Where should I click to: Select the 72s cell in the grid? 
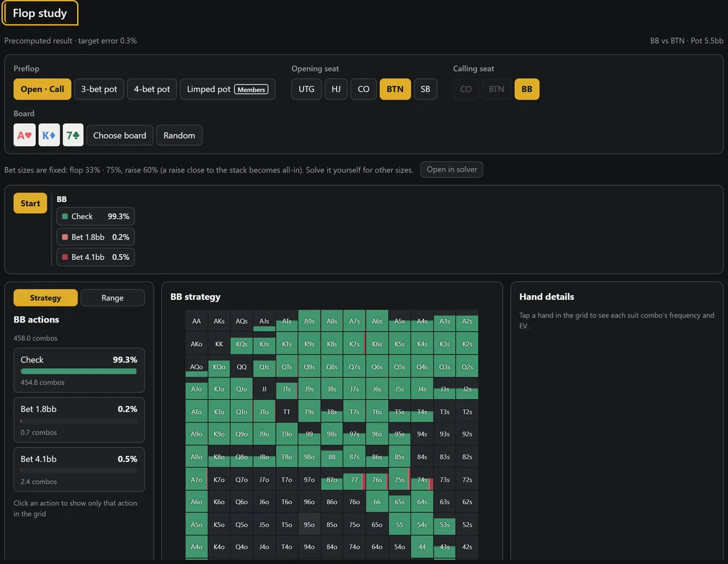(x=467, y=480)
